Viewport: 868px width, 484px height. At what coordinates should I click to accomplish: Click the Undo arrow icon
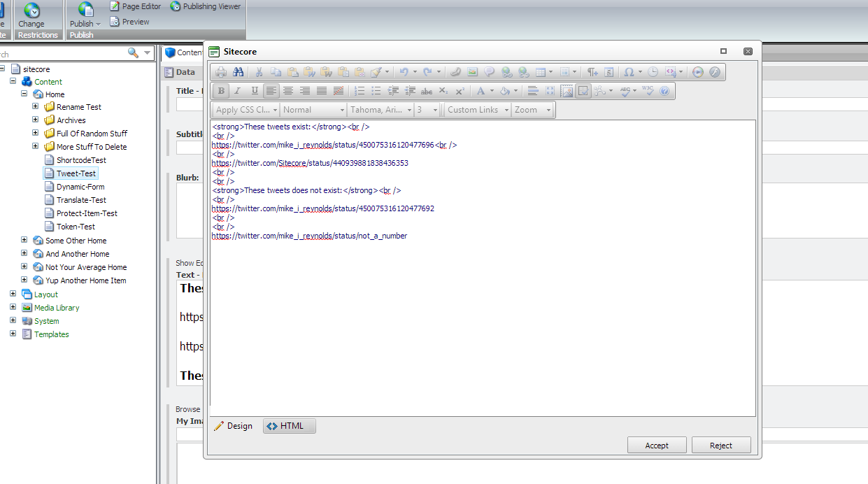[x=404, y=72]
